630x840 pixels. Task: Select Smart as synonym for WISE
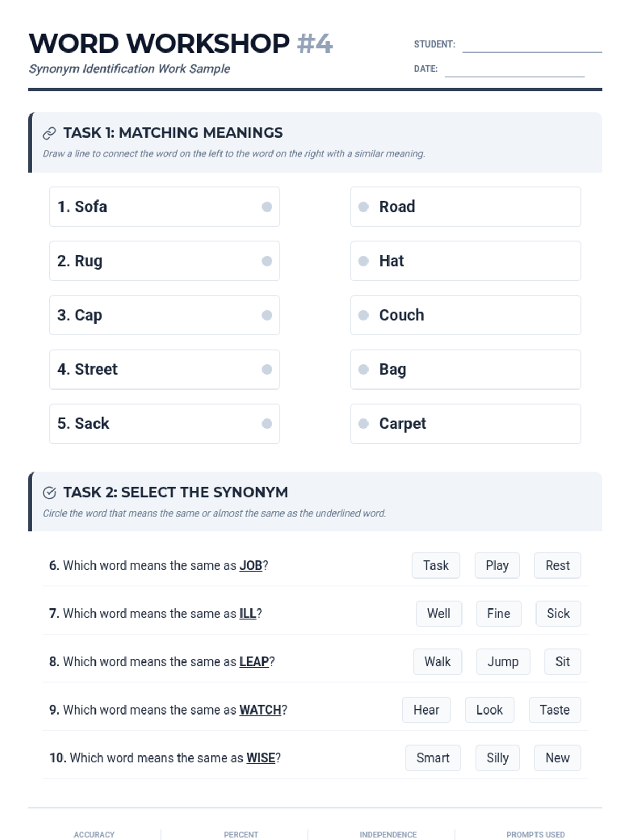pyautogui.click(x=433, y=758)
